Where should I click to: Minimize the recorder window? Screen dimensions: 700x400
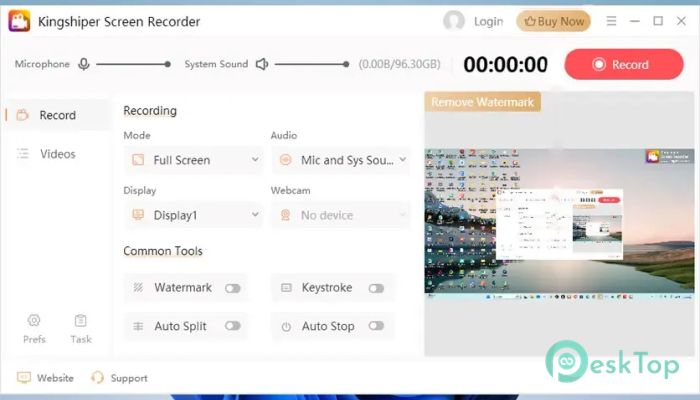click(634, 21)
